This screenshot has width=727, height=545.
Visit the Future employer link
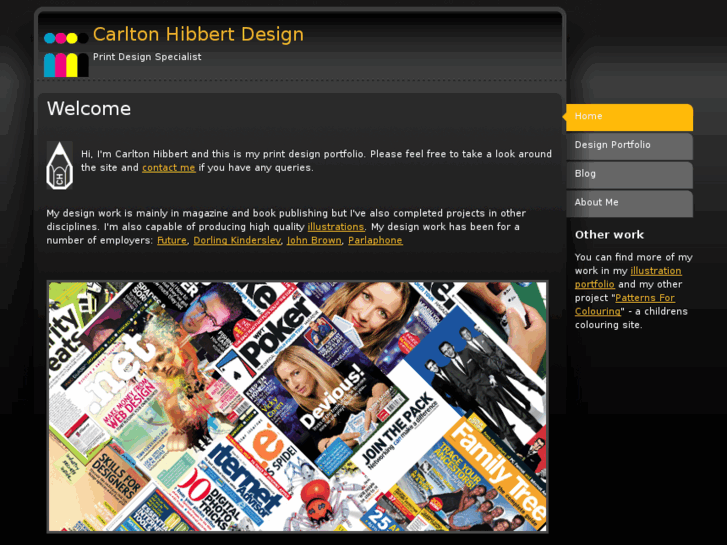tap(172, 240)
